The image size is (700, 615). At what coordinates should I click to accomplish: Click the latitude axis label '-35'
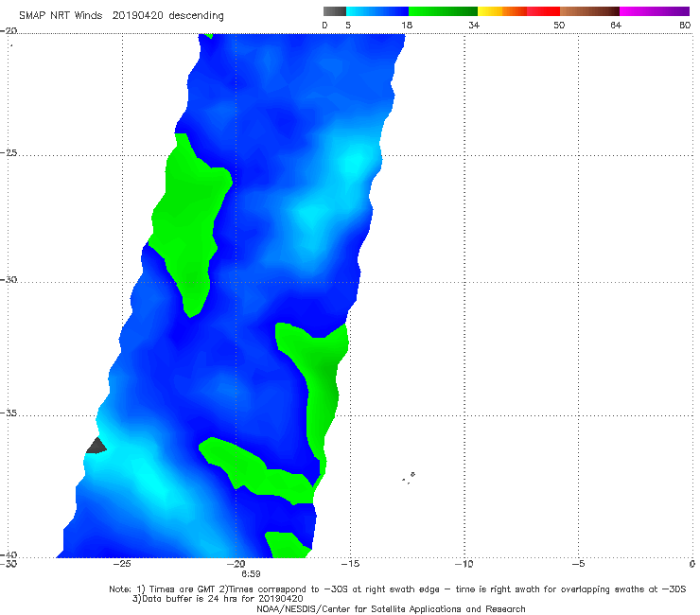9,413
